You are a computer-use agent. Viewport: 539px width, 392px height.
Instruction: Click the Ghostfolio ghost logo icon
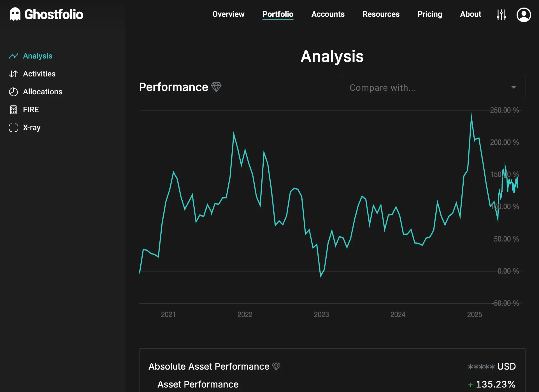(x=15, y=14)
